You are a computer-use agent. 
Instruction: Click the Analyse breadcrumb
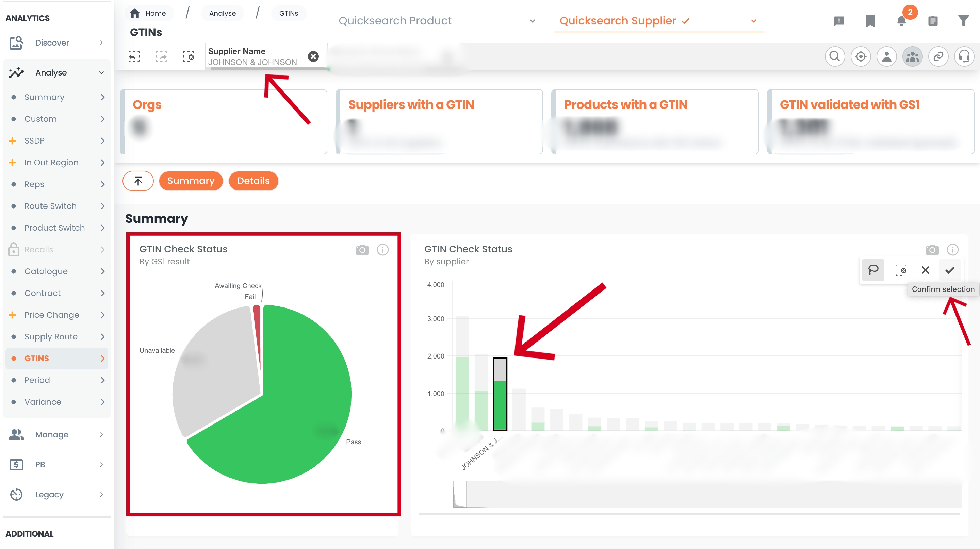point(223,13)
